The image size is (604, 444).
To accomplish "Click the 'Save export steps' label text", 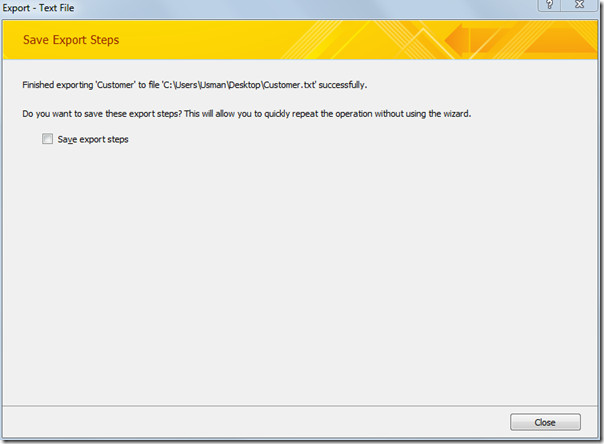I will 93,139.
